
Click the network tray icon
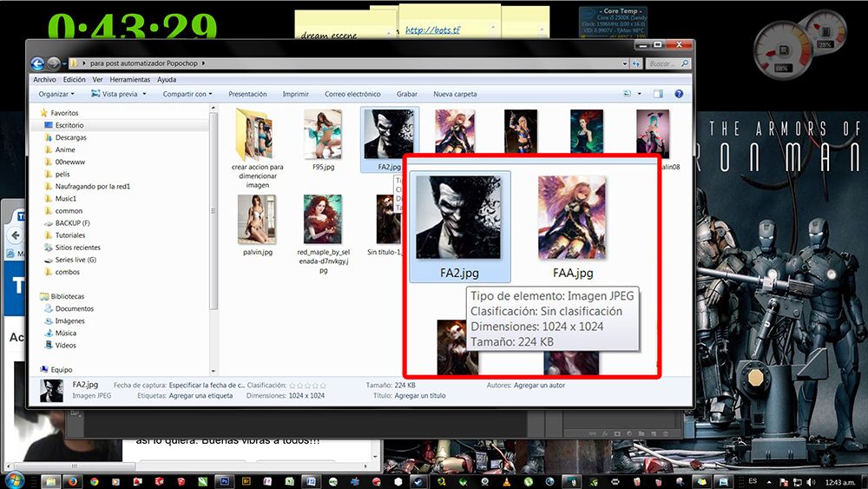797,482
